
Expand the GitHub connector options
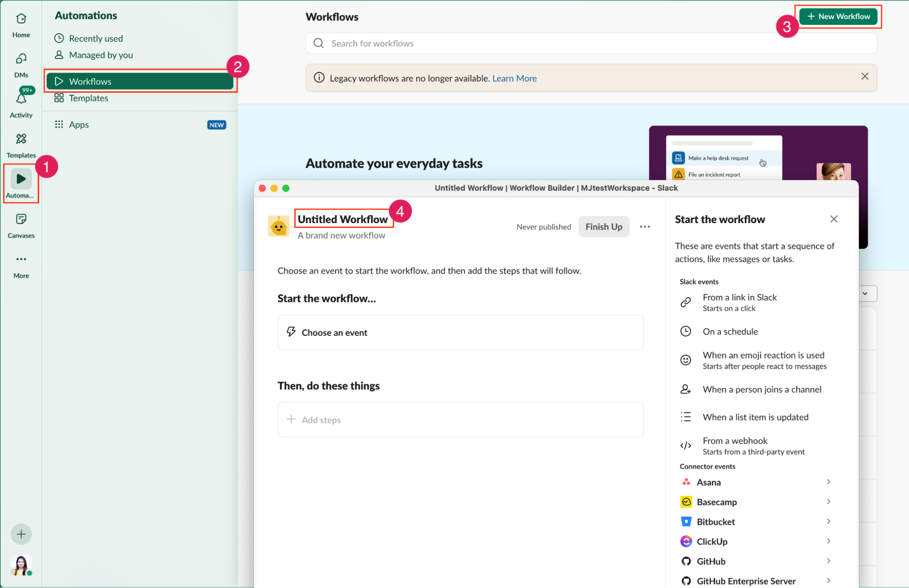pos(828,561)
